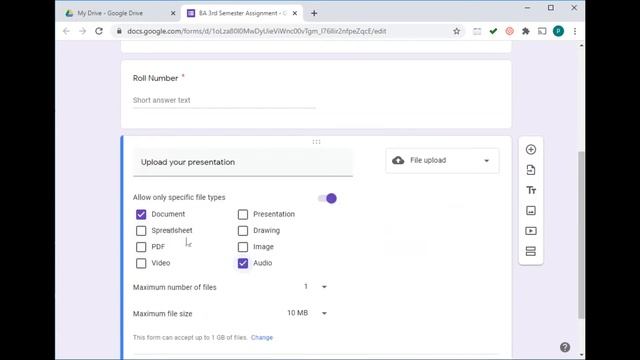Add a section from the sidebar

click(x=531, y=251)
